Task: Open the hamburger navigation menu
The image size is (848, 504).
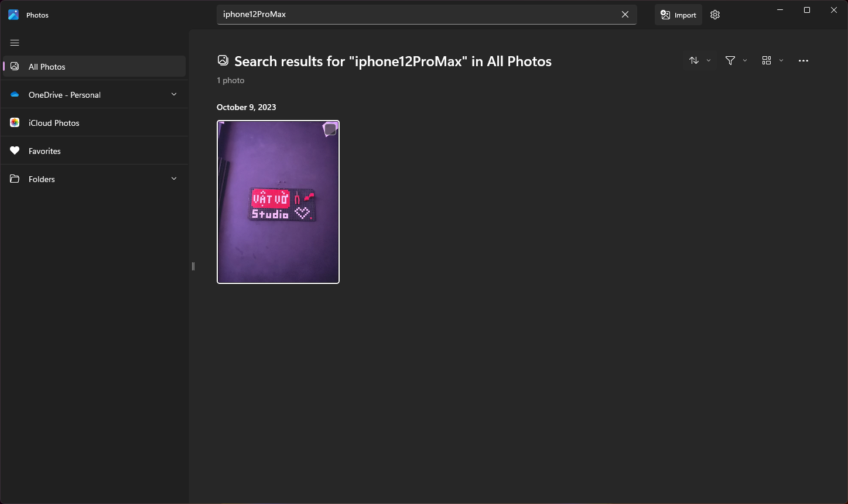Action: (15, 43)
